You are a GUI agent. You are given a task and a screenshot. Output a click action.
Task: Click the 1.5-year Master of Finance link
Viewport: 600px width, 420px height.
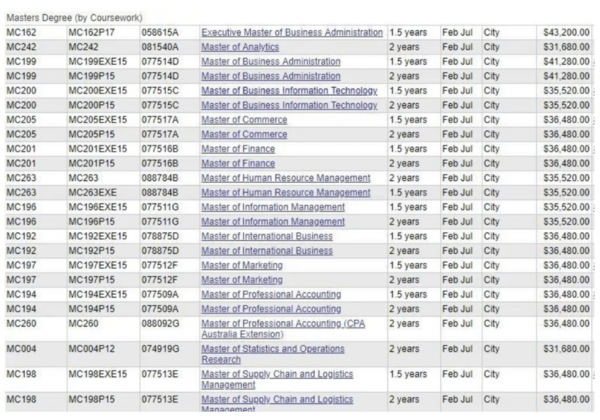[240, 149]
